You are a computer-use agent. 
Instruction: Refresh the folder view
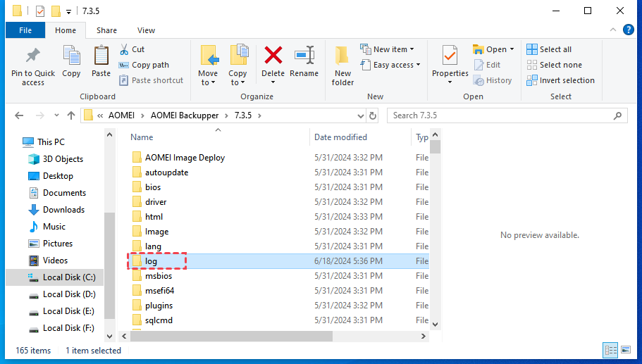click(373, 115)
